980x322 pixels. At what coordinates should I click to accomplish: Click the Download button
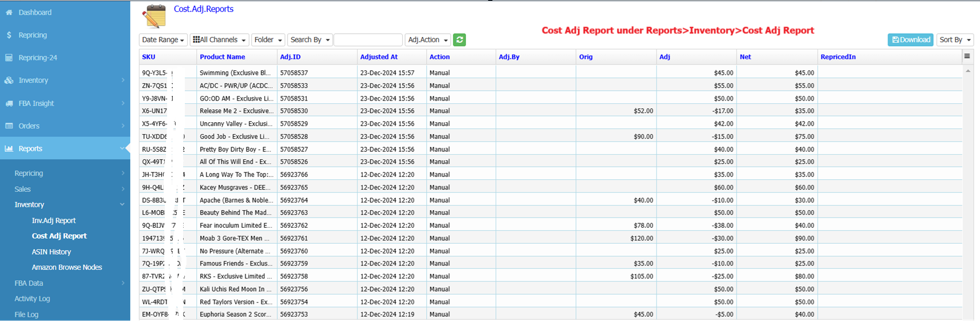[910, 39]
